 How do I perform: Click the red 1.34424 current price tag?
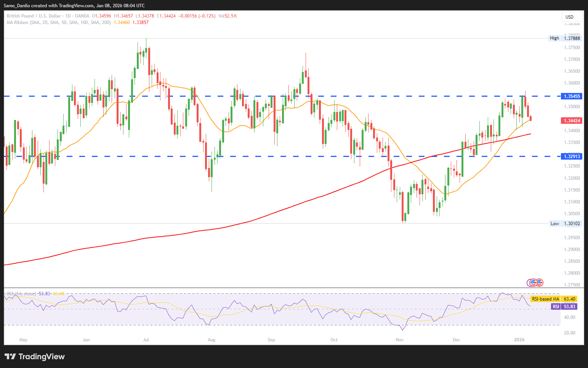click(x=572, y=121)
